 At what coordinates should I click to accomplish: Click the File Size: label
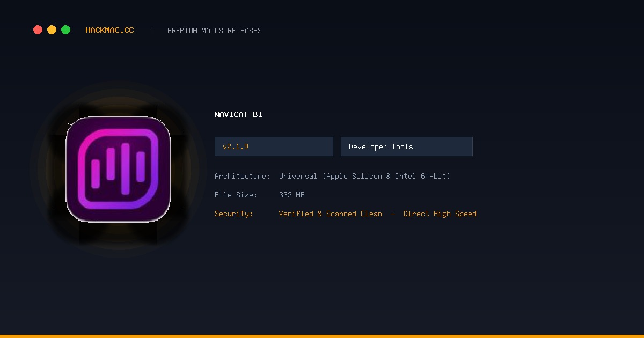236,195
